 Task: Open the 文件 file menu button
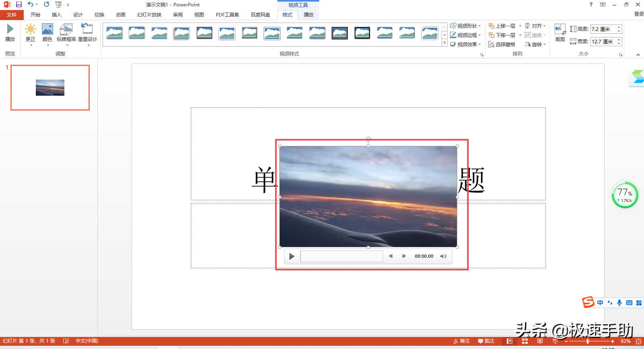(x=12, y=15)
